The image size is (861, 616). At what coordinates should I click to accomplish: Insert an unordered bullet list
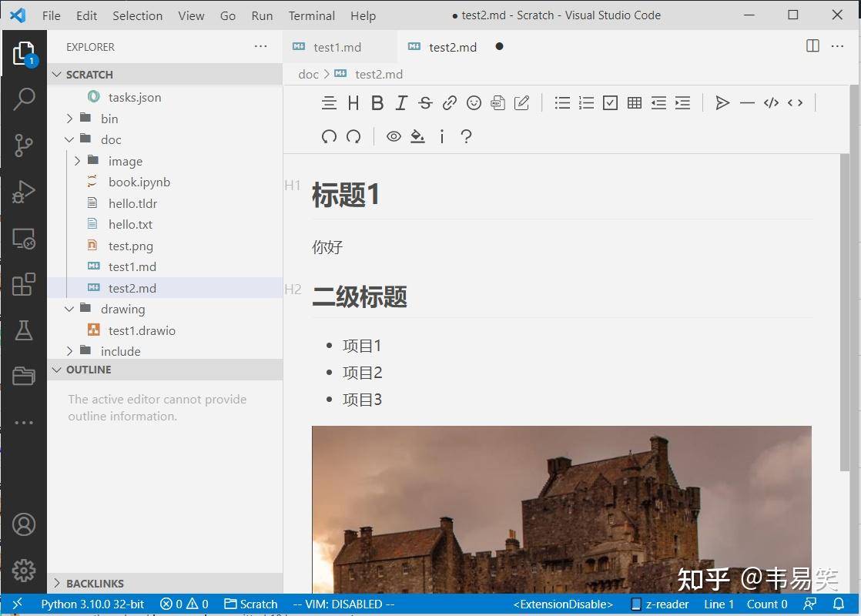562,102
